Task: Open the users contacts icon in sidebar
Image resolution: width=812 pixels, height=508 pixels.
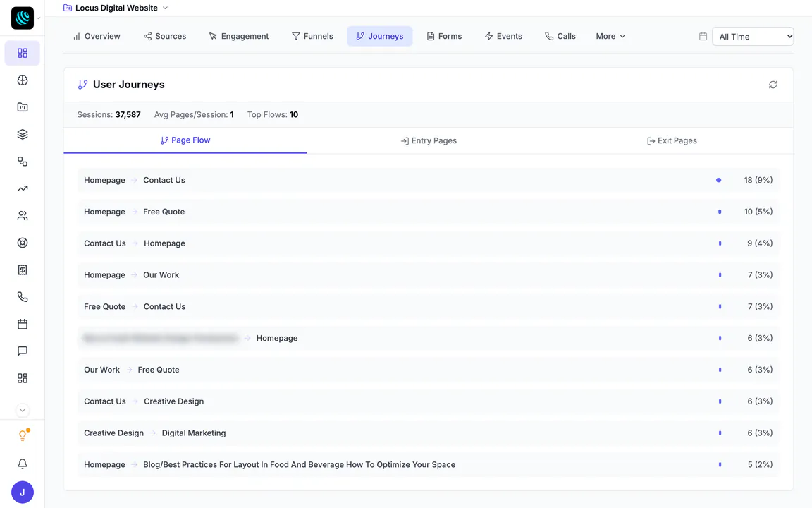Action: [23, 216]
